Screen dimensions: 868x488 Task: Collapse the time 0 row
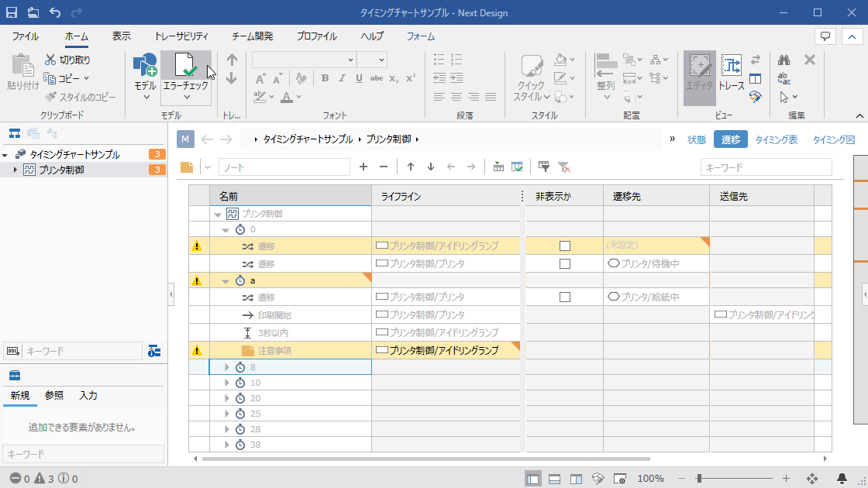226,229
